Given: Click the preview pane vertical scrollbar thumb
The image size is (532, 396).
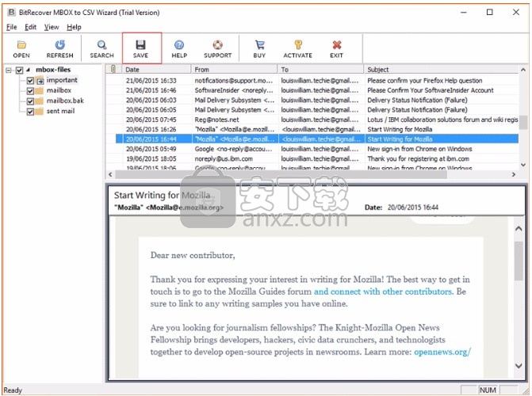Looking at the screenshot, I should (519, 261).
